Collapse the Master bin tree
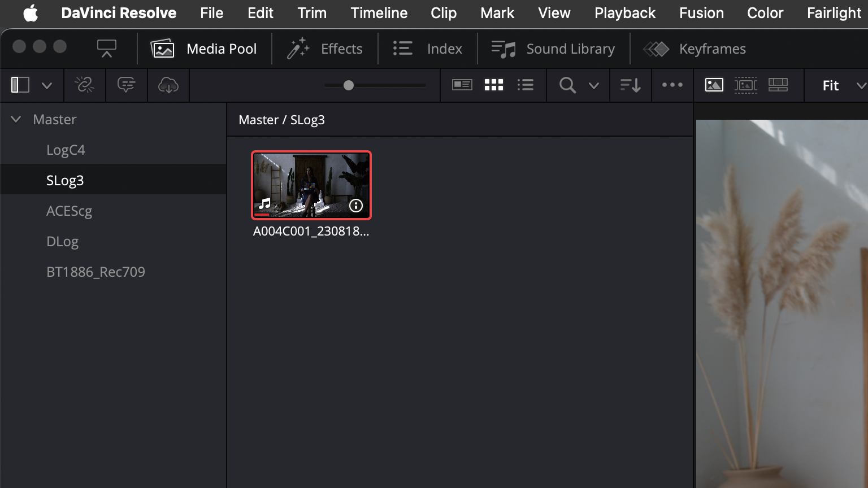 (16, 119)
